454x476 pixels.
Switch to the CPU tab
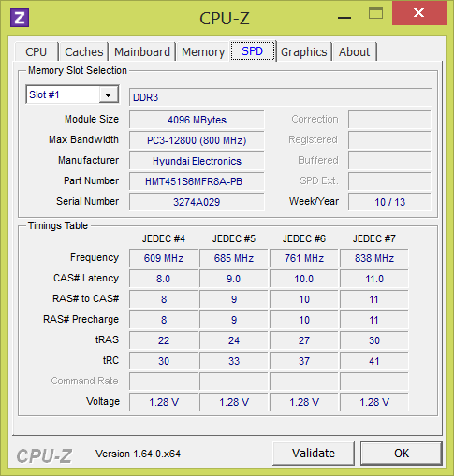tap(37, 51)
